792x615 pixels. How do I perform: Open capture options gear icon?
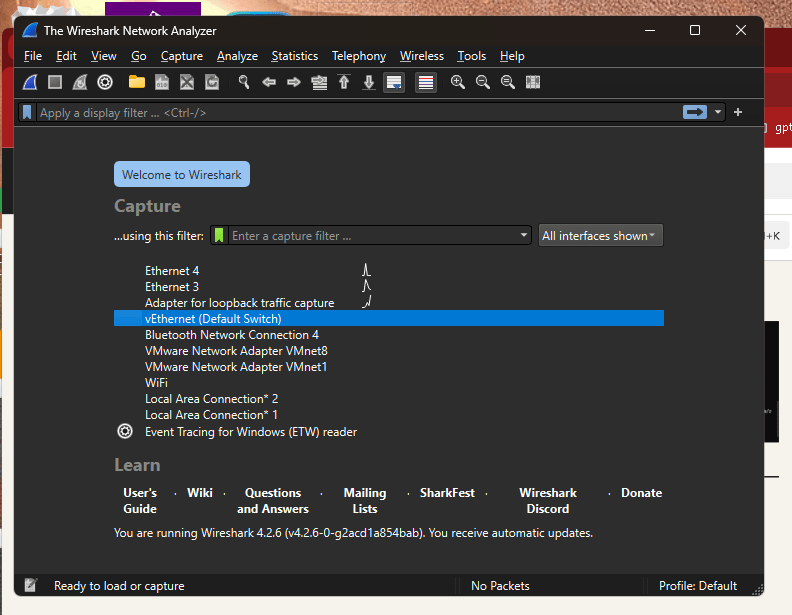tap(105, 82)
